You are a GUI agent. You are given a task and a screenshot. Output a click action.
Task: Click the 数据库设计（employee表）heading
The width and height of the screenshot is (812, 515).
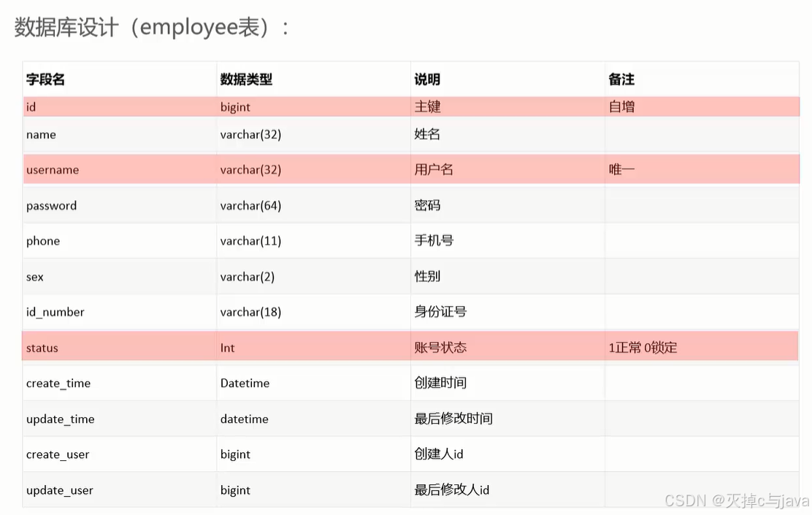[x=151, y=27]
